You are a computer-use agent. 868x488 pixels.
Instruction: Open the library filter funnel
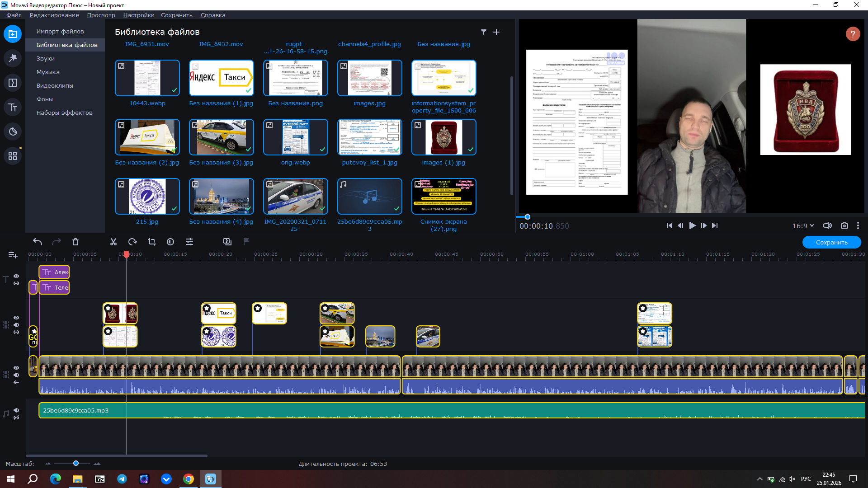[x=484, y=32]
